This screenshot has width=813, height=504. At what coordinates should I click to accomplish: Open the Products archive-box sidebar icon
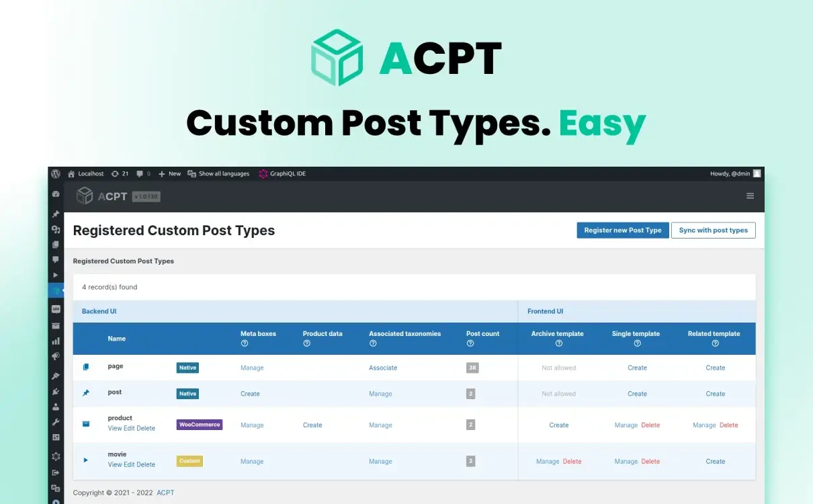[x=56, y=326]
